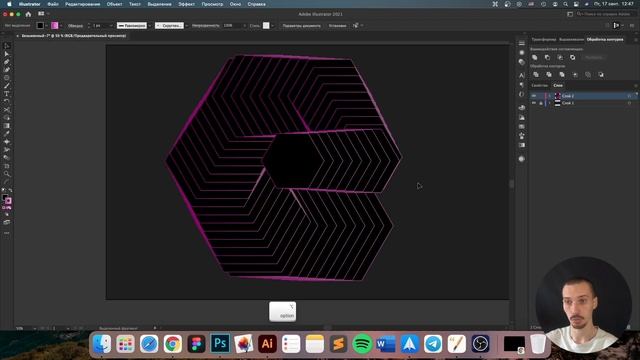
Task: Open the Стиль graphic style dropdown
Action: tap(272, 26)
